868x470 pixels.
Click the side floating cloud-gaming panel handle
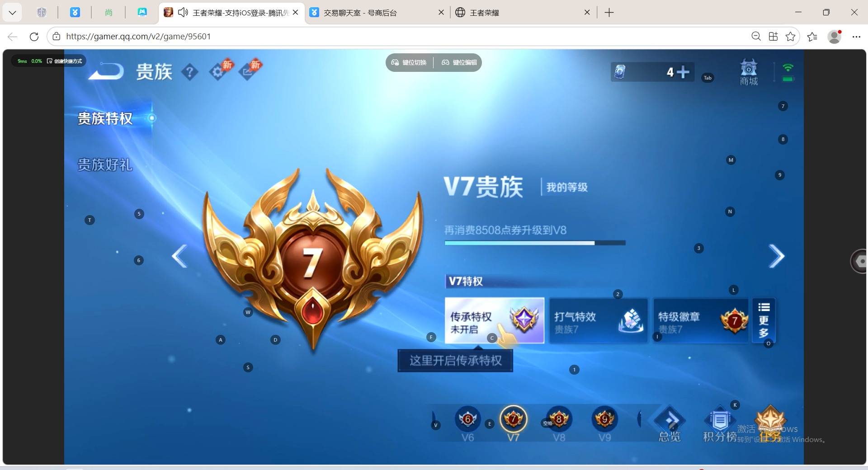(859, 261)
